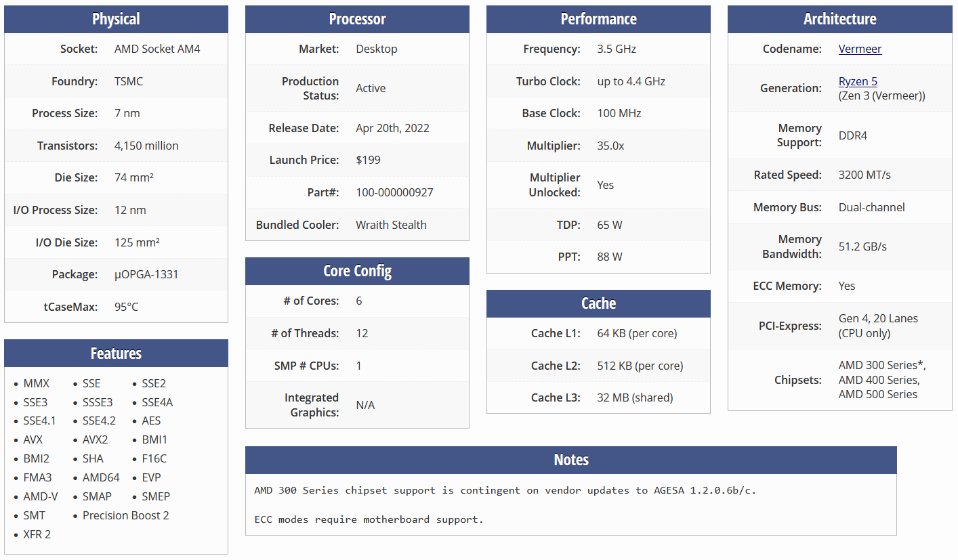Select the Desktop market value
Viewport: 958px width, 560px height.
377,49
